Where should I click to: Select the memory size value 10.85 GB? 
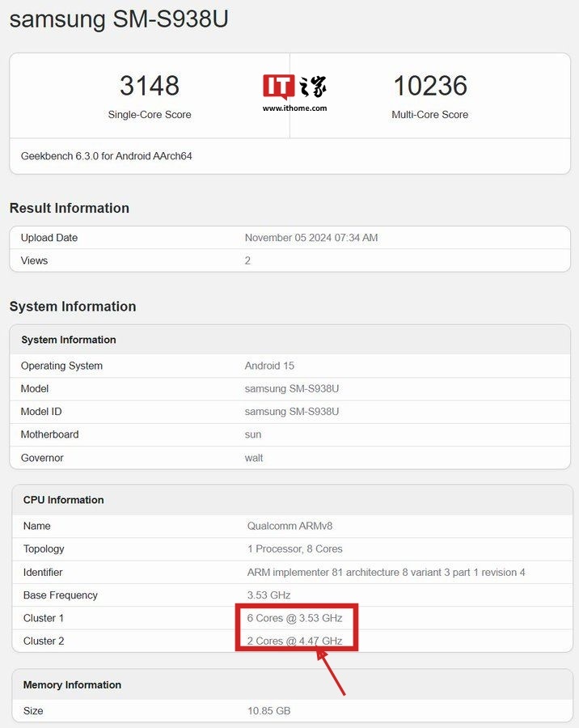tap(268, 711)
